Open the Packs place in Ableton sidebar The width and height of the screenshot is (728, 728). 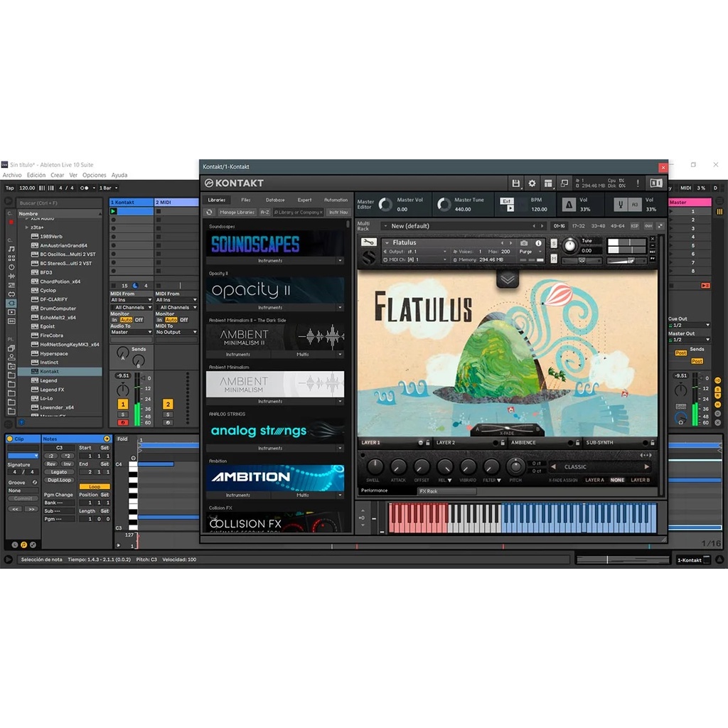click(x=11, y=348)
